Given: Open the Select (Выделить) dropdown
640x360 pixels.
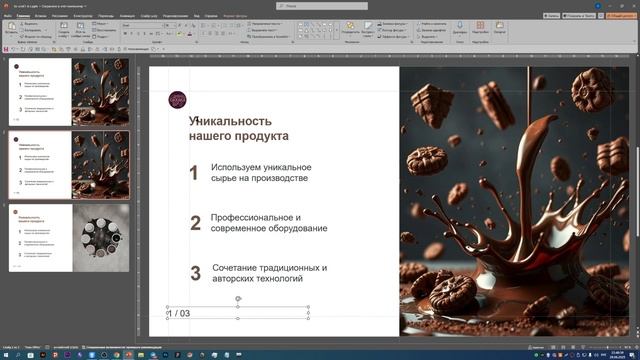Looking at the screenshot, I should point(427,36).
